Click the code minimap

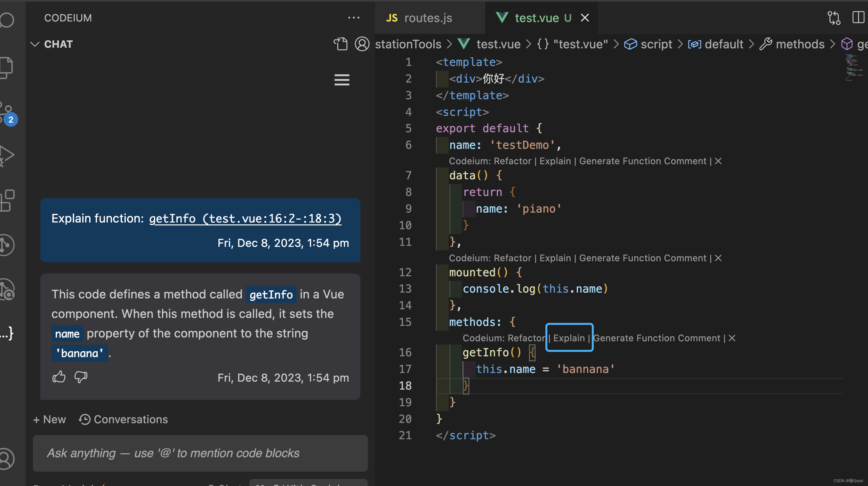854,68
